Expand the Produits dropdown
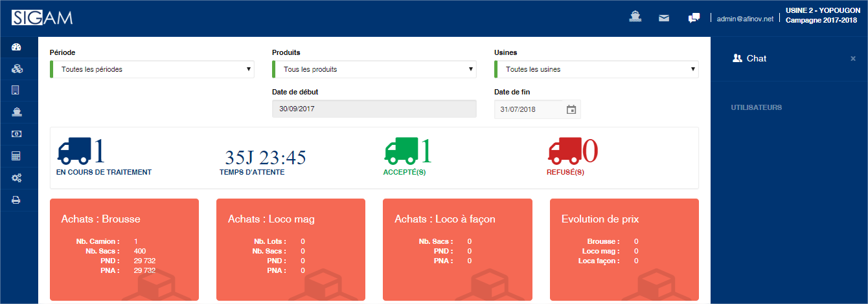The width and height of the screenshot is (868, 304). coord(374,69)
